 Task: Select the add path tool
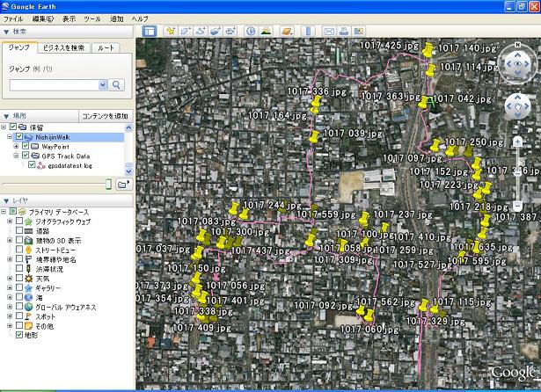pos(201,32)
